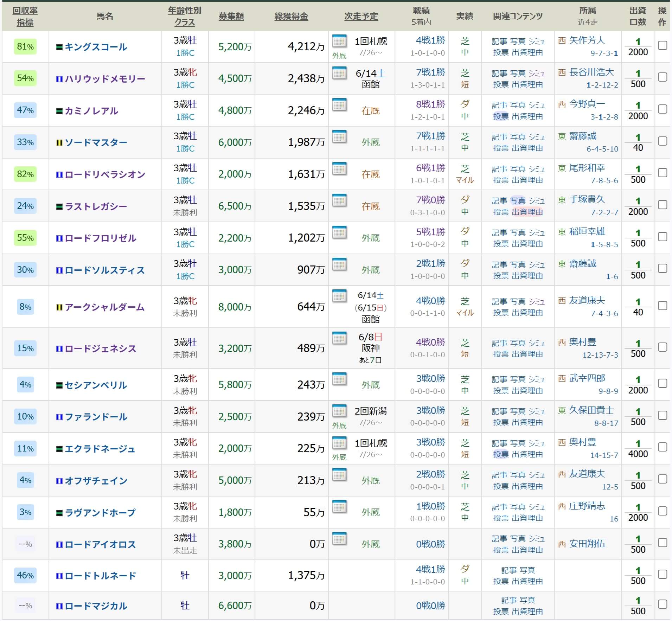
Task: Open the calendar icon for ロードジェネシス
Action: [x=339, y=338]
